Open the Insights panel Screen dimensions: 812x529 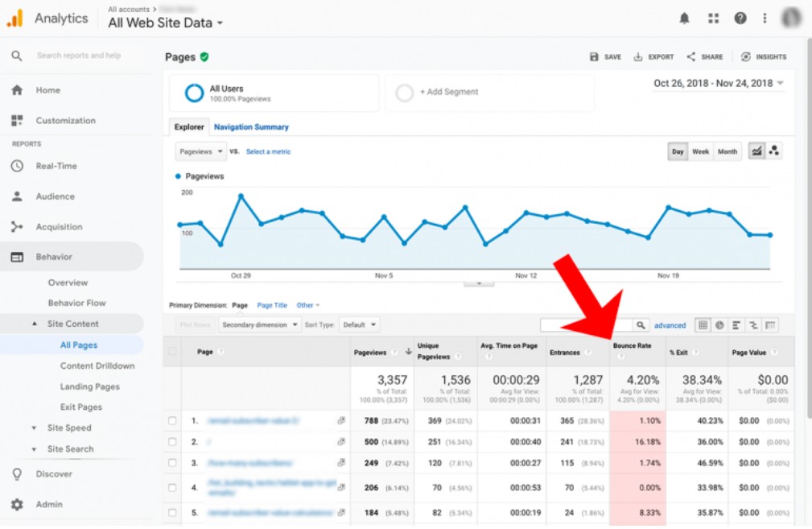(x=746, y=57)
